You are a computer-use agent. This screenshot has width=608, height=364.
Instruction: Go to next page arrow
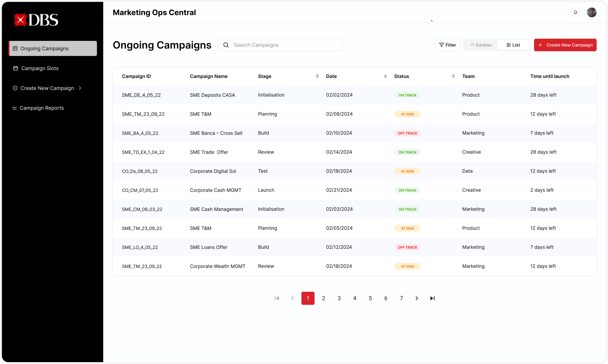coord(417,298)
